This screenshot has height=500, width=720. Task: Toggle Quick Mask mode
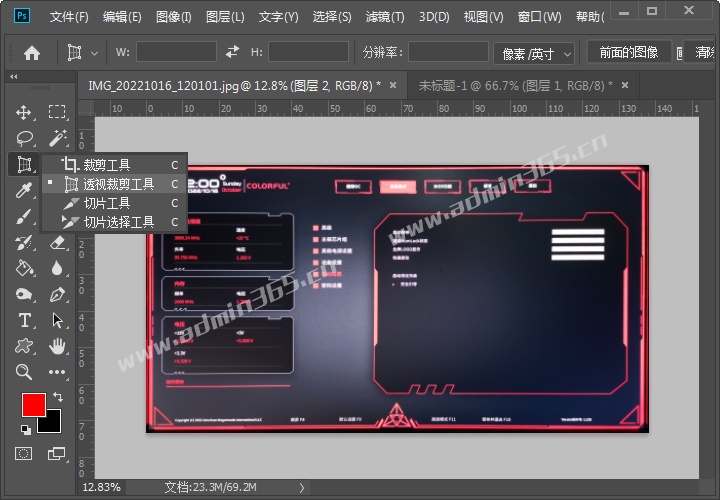coord(23,454)
